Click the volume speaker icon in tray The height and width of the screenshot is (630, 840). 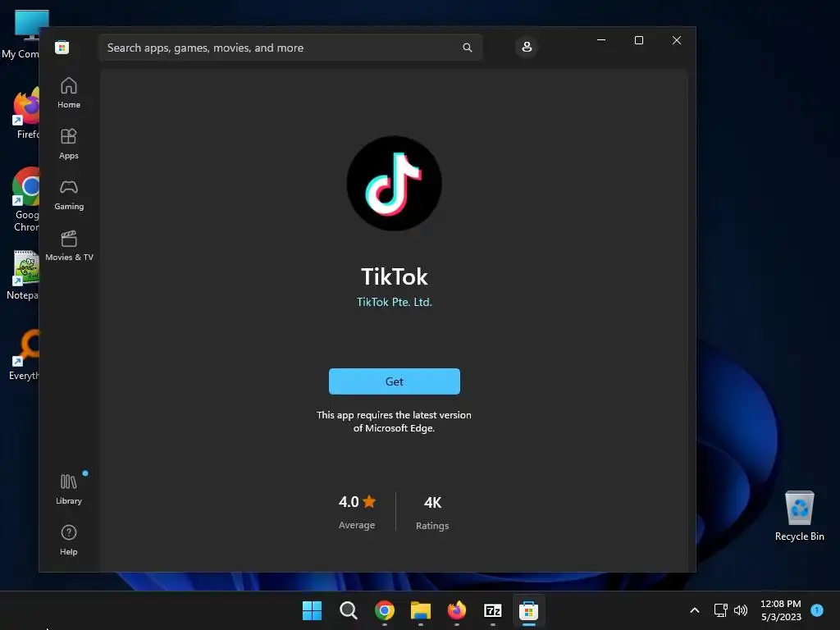741,610
